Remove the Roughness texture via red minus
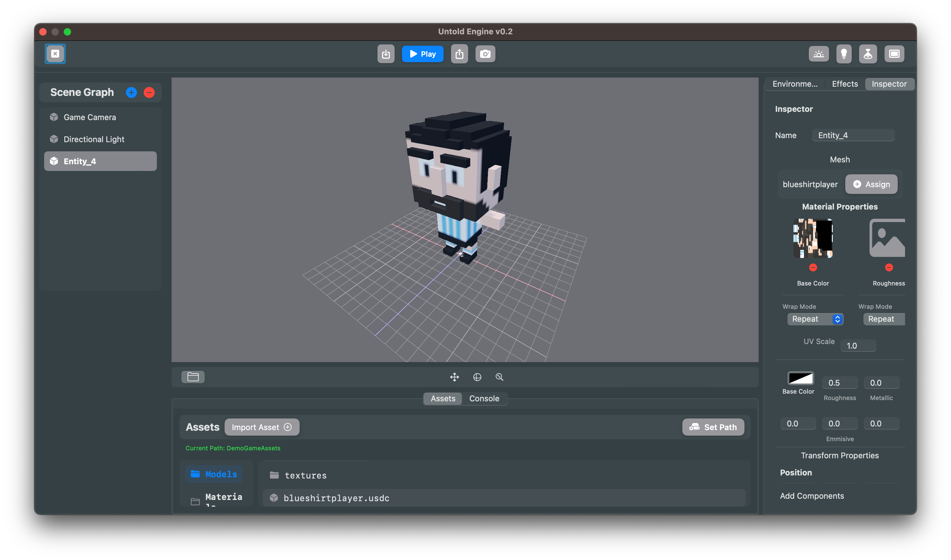Viewport: 951px width, 560px height. tap(889, 267)
